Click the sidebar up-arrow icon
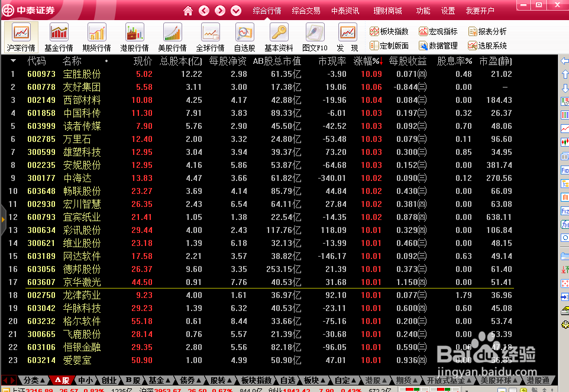Screen dimensions: 569x392 click(x=565, y=74)
